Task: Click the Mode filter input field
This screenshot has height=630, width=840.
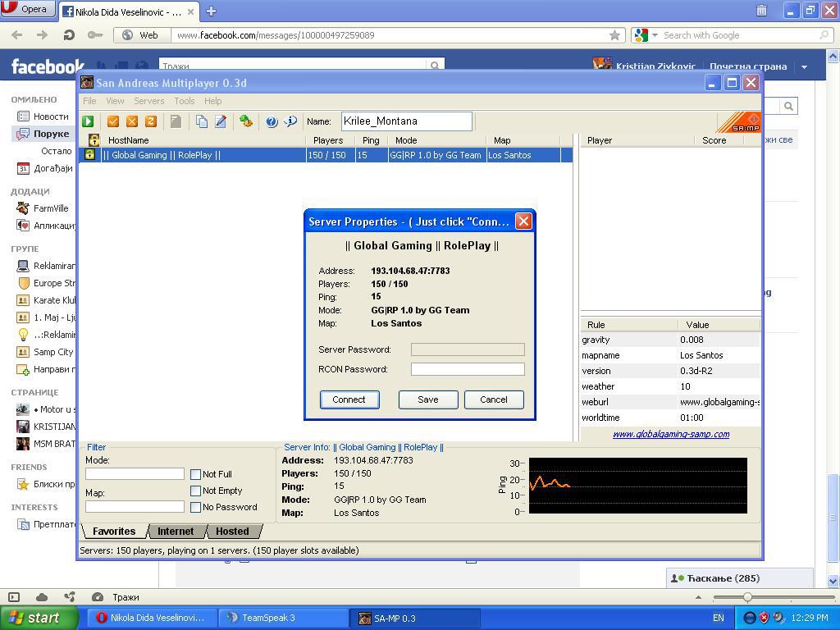Action: [x=135, y=473]
